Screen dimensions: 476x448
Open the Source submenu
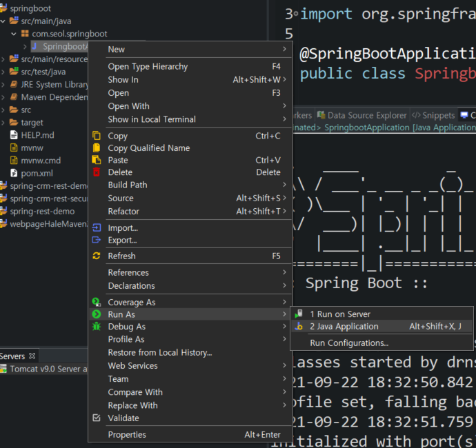tap(190, 198)
